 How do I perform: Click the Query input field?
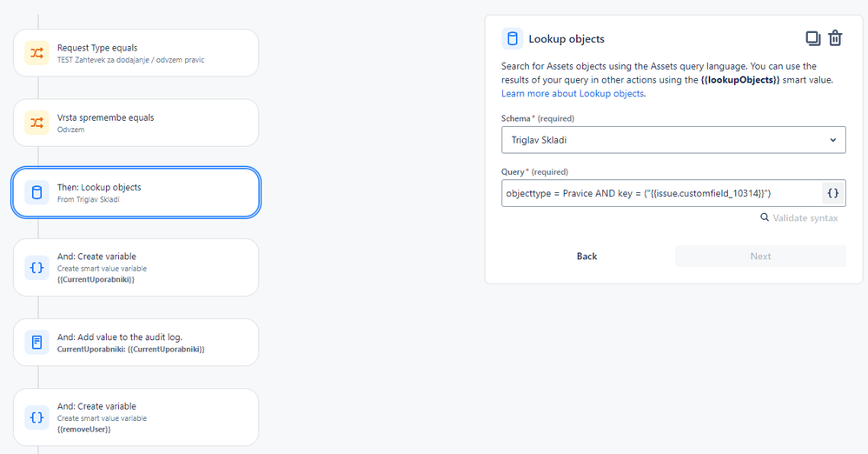pos(660,193)
